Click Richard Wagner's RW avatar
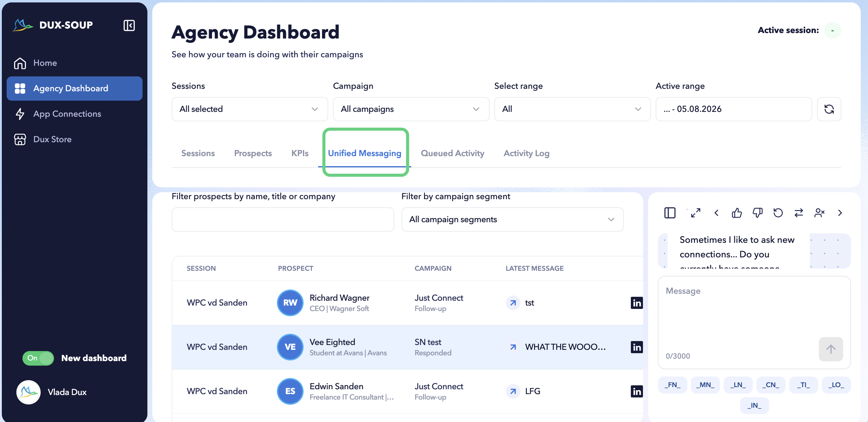 coord(290,303)
